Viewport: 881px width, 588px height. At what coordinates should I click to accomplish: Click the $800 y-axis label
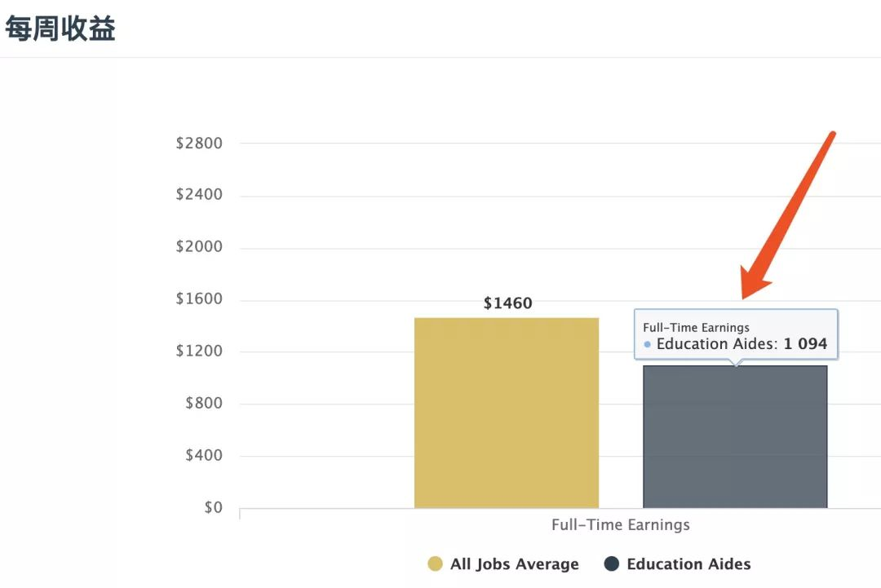[x=203, y=404]
